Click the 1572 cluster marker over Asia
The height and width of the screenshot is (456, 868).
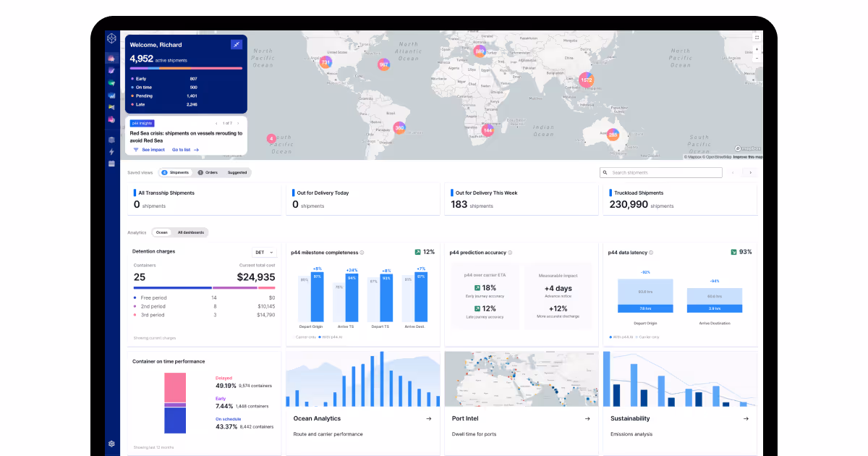[x=586, y=80]
